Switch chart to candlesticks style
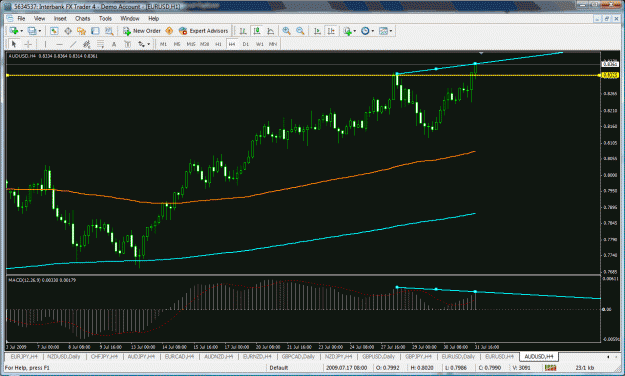The width and height of the screenshot is (625, 376). [257, 31]
